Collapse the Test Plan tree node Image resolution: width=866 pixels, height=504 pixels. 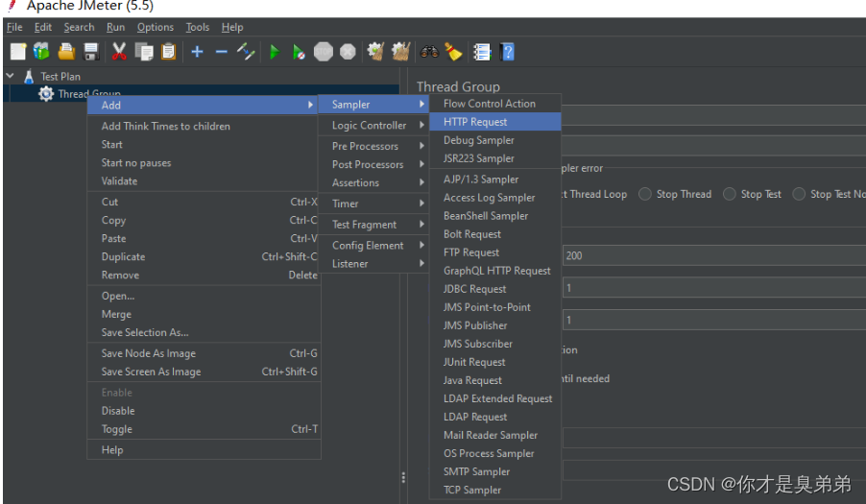pos(10,76)
